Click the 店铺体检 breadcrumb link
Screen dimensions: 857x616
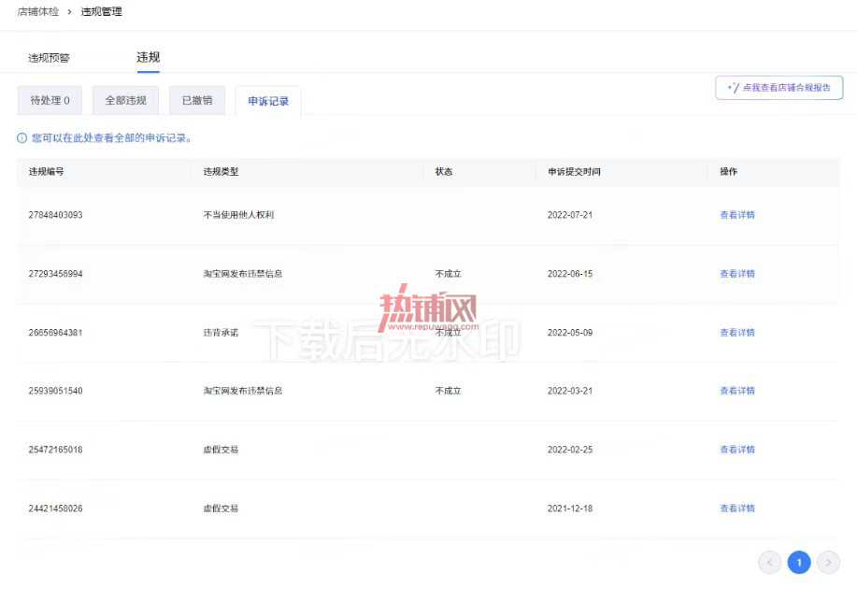(x=37, y=11)
